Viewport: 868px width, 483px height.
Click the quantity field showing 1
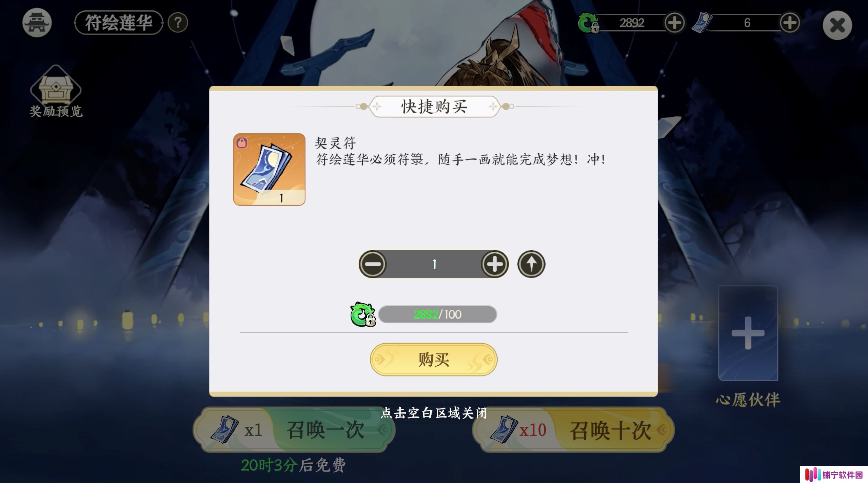click(x=434, y=264)
